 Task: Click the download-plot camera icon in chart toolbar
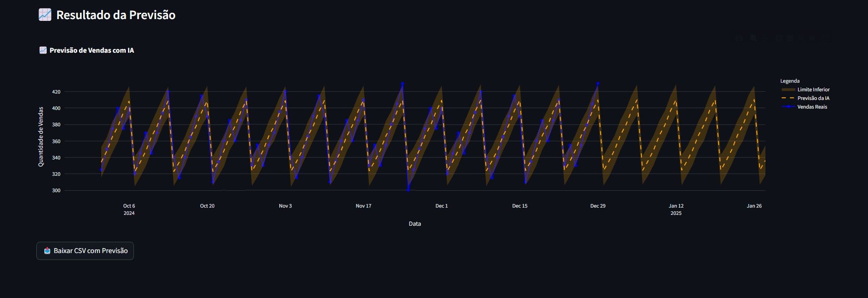pos(740,39)
